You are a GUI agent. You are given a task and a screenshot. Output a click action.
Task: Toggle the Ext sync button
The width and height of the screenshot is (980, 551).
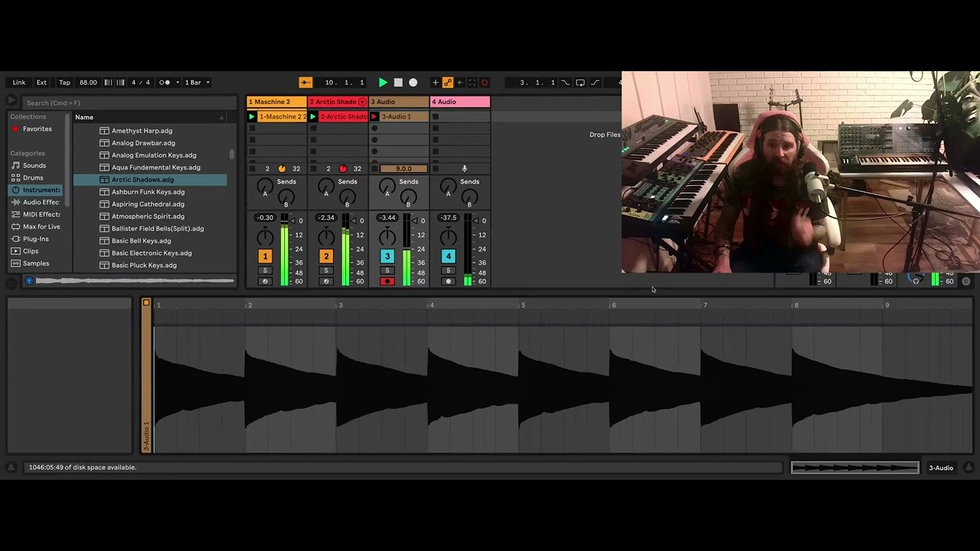point(41,83)
